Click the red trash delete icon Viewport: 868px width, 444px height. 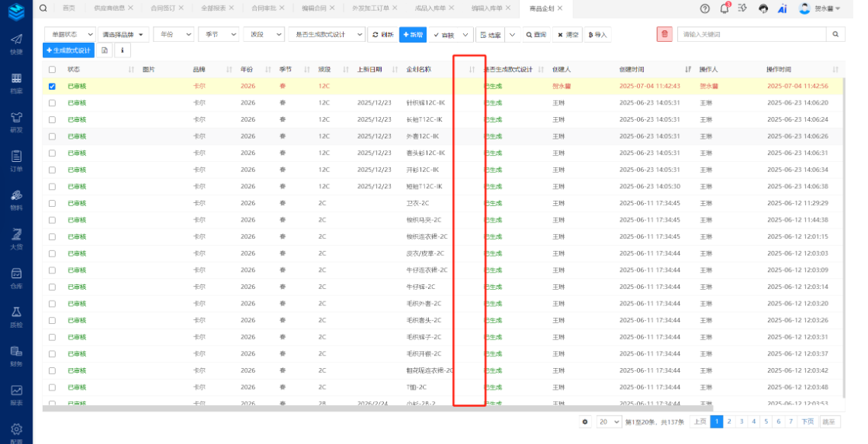[664, 35]
